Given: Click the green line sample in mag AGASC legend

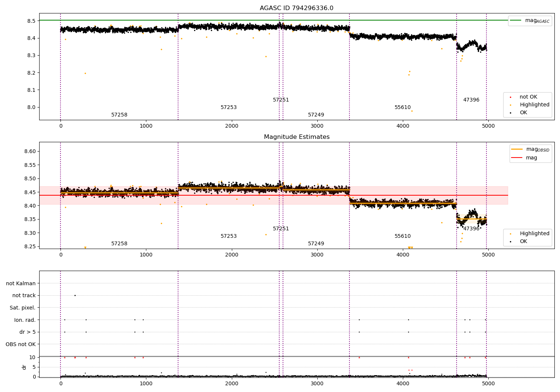Looking at the screenshot, I should pos(516,21).
